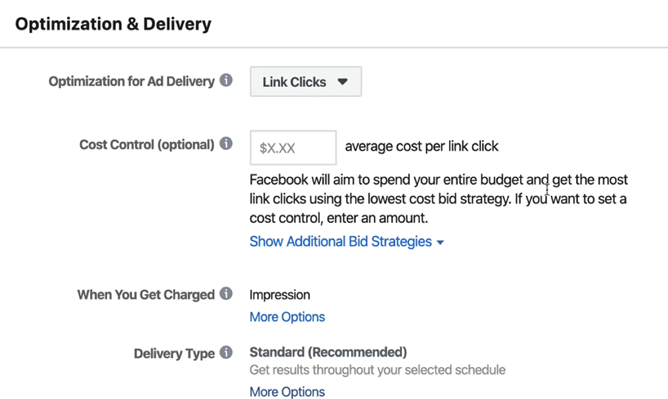Click info icon next to When You Get Charged

tap(226, 293)
